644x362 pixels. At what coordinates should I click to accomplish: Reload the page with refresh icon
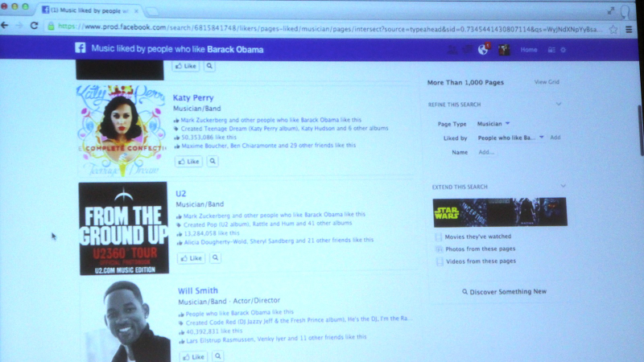34,26
